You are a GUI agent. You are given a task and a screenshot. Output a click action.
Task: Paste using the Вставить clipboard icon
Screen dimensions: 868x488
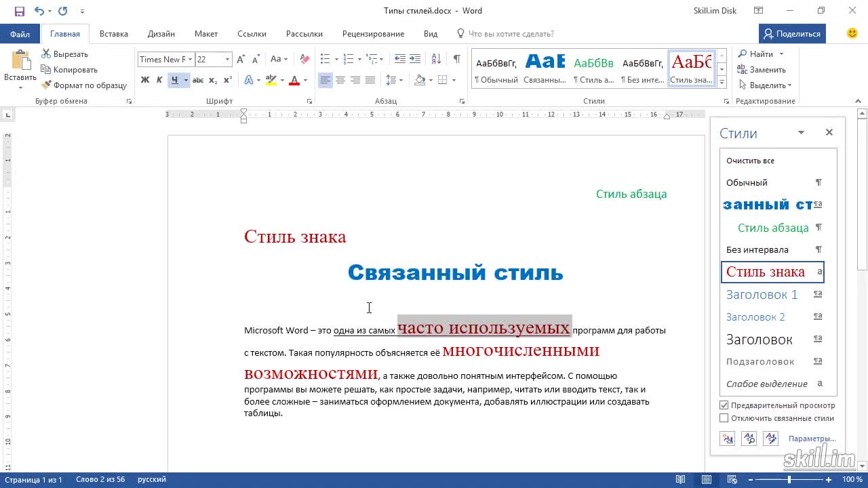click(20, 61)
